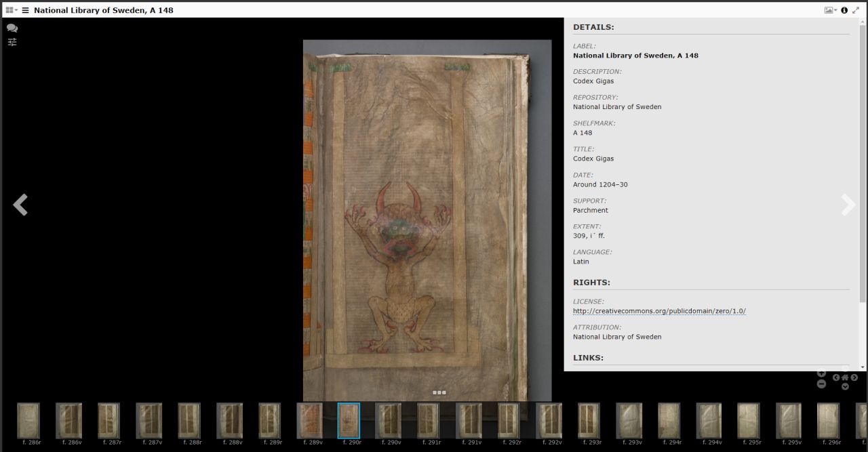Open the hamburger sidebar menu
The width and height of the screenshot is (868, 452).
coord(25,10)
